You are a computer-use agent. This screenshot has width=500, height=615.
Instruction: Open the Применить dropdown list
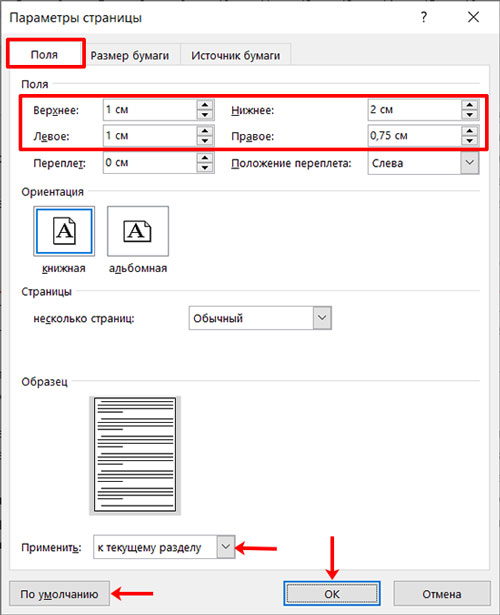(164, 547)
